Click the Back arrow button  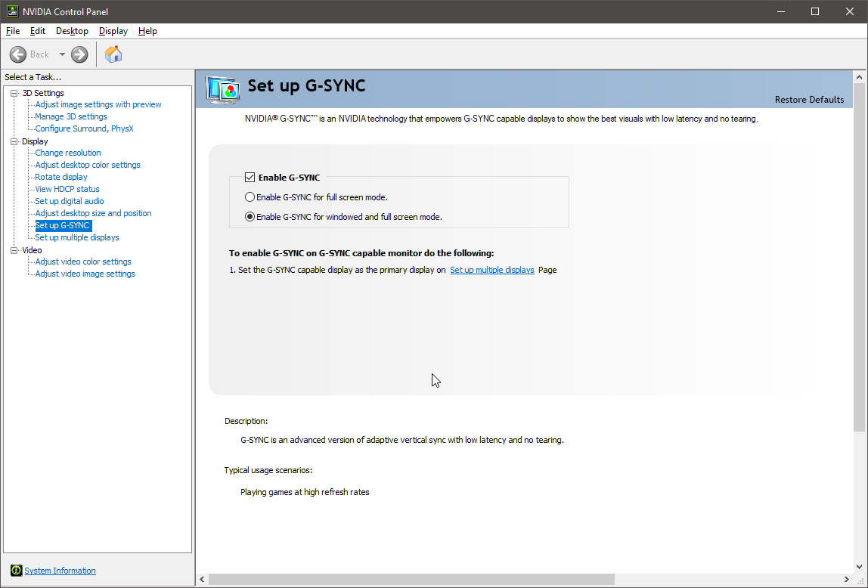[17, 54]
